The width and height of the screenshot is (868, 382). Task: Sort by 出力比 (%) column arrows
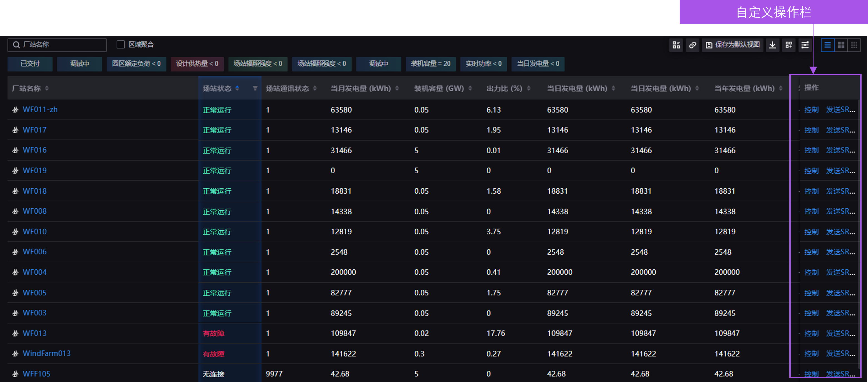click(529, 88)
